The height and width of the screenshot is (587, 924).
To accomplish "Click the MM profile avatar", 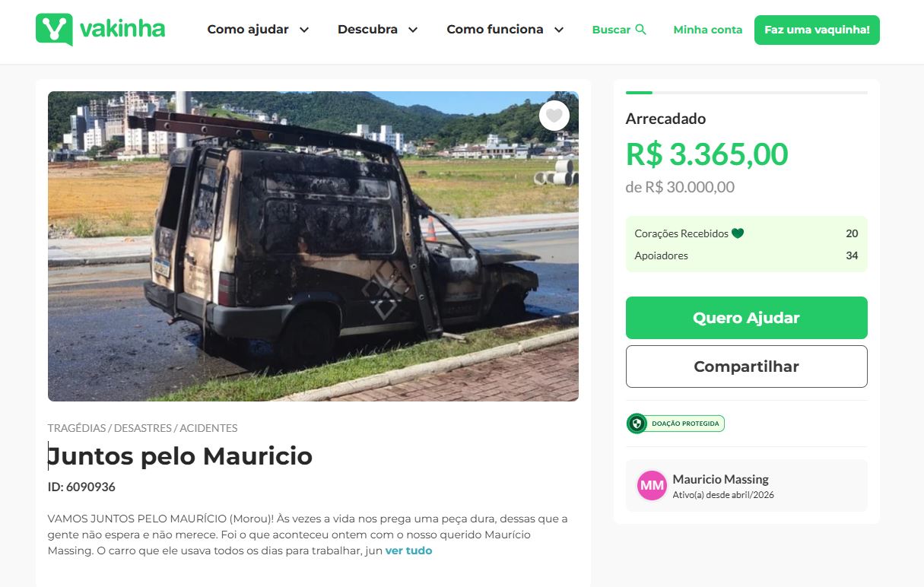I will pos(652,485).
